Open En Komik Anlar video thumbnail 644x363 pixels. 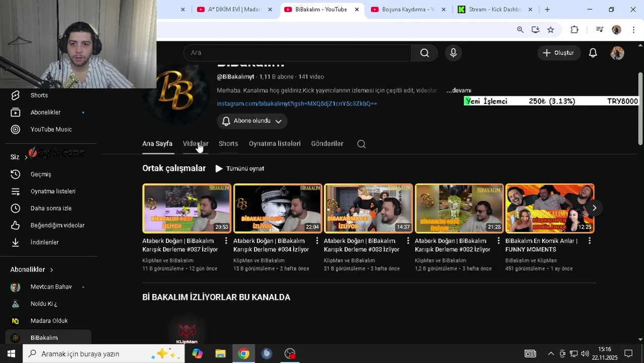click(x=550, y=208)
